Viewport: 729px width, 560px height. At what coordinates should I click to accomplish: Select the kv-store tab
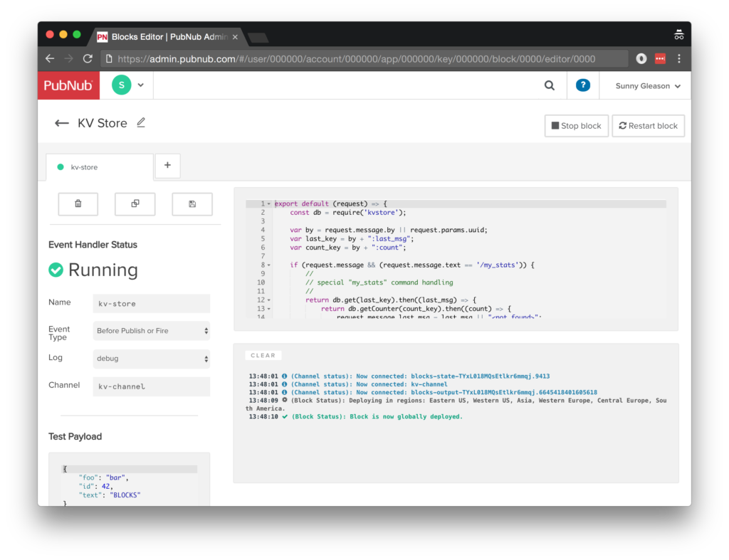pyautogui.click(x=99, y=167)
